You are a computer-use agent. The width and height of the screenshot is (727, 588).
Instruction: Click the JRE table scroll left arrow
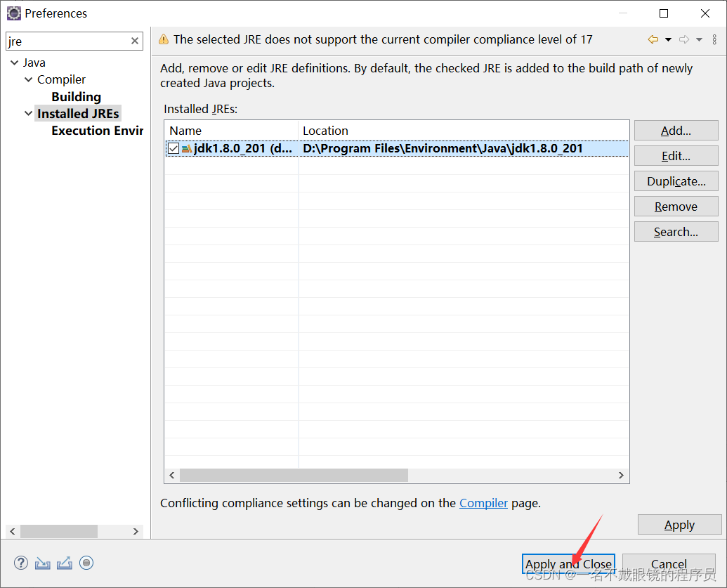point(172,476)
